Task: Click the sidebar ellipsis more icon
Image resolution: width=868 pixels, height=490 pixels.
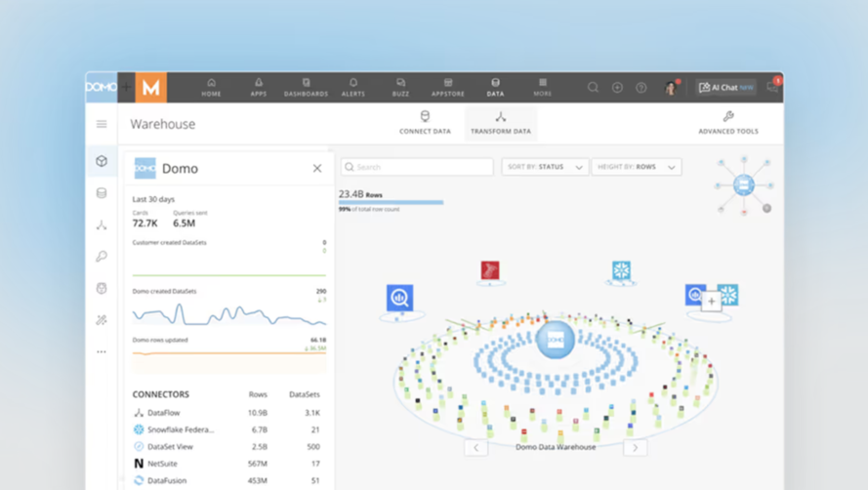Action: pos(102,351)
